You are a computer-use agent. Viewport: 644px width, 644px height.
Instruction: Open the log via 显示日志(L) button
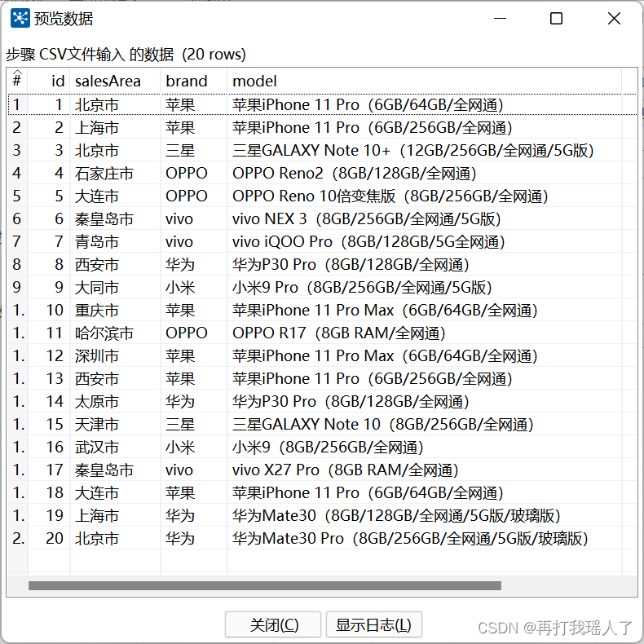373,624
